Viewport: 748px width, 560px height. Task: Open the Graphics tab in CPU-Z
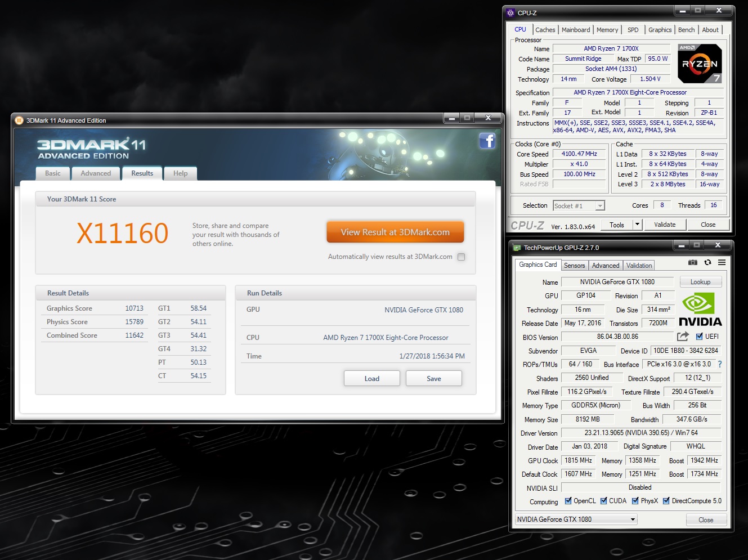(x=660, y=30)
